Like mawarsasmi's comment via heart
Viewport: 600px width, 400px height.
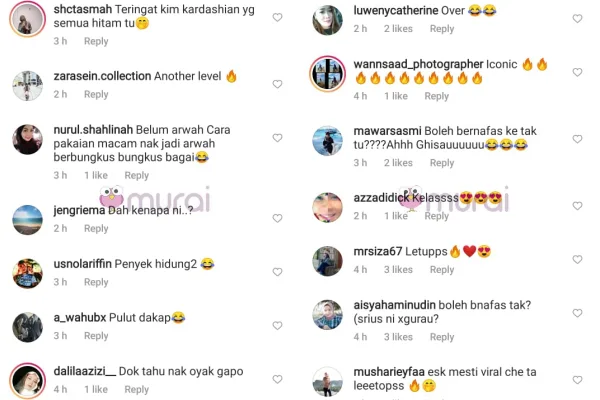[577, 139]
